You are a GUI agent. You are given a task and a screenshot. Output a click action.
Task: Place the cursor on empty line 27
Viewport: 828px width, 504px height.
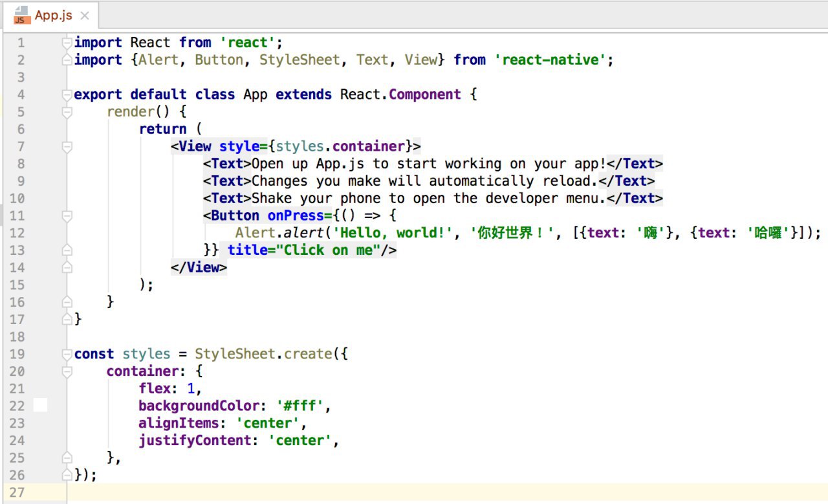(388, 492)
